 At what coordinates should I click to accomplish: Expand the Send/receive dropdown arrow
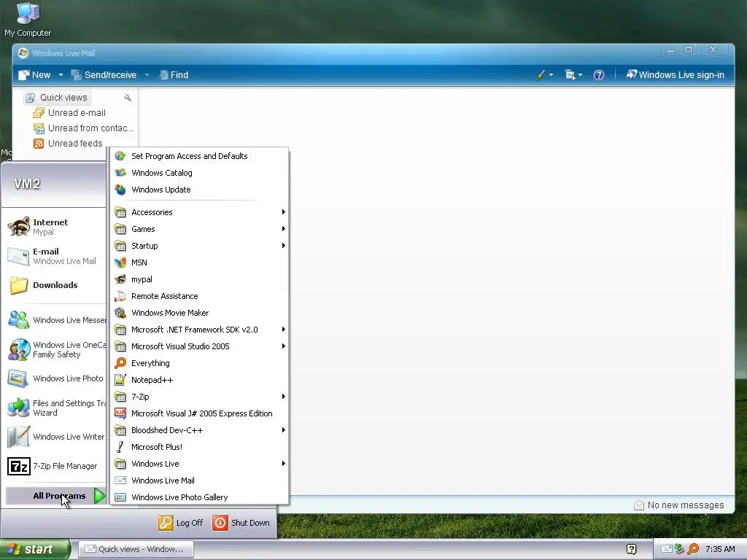[147, 75]
